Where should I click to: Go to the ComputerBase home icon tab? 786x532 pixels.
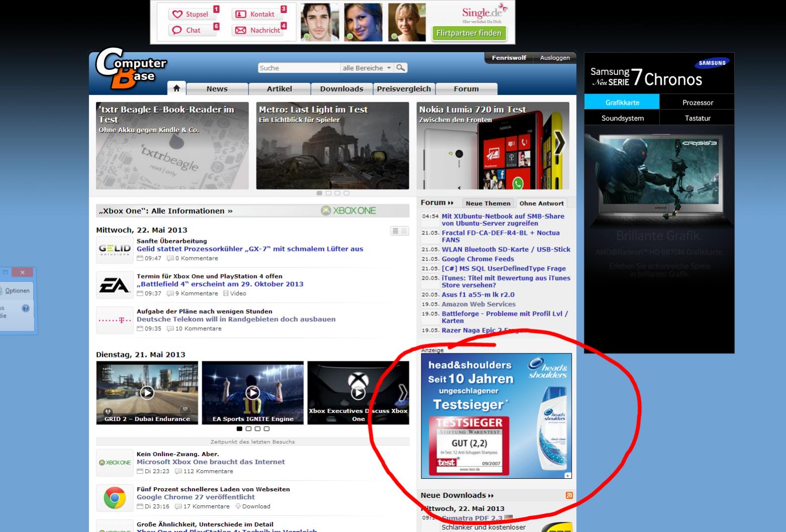pyautogui.click(x=177, y=88)
